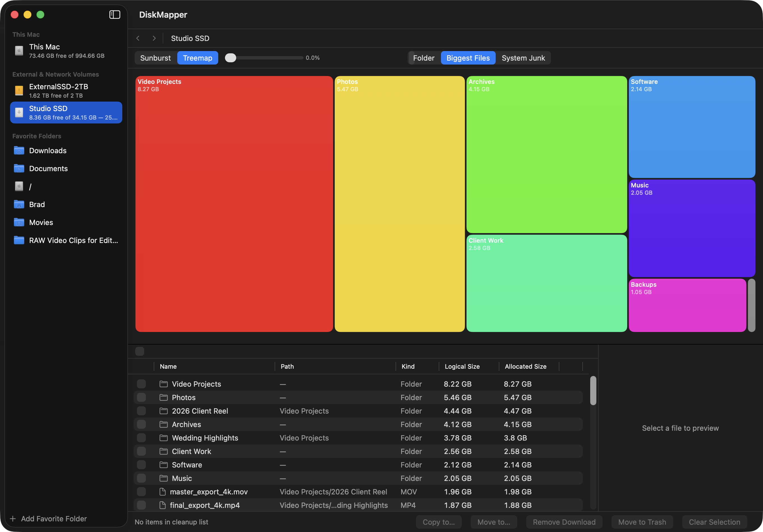Check the Client Work row checkbox

click(141, 451)
